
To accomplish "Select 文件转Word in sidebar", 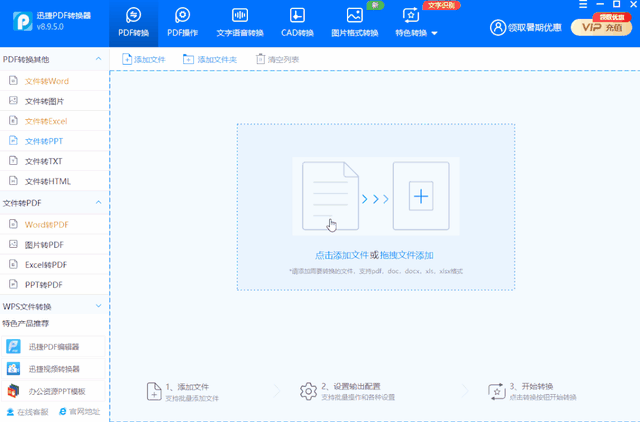I will click(54, 81).
